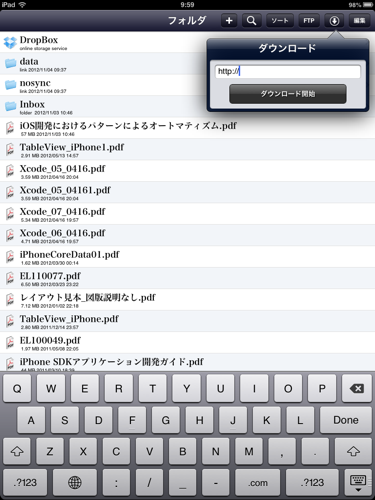Tap the right shift key
Screen dimensions: 375x500
click(353, 451)
